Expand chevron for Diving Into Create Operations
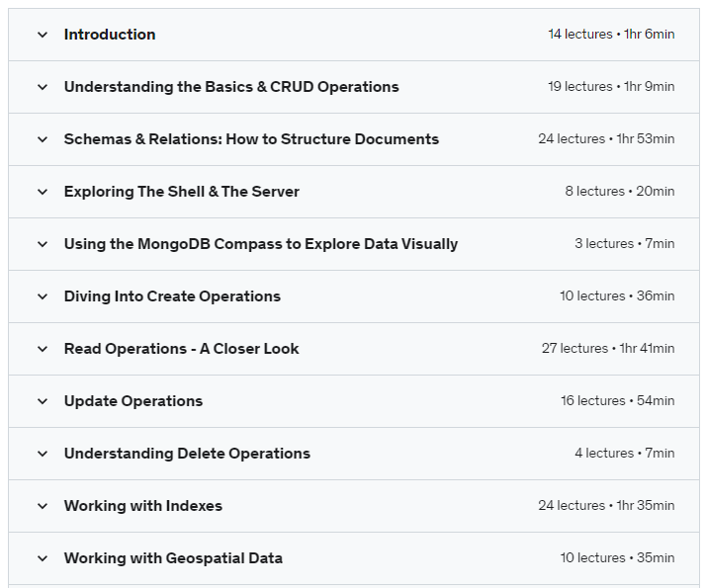706x588 pixels. (43, 296)
